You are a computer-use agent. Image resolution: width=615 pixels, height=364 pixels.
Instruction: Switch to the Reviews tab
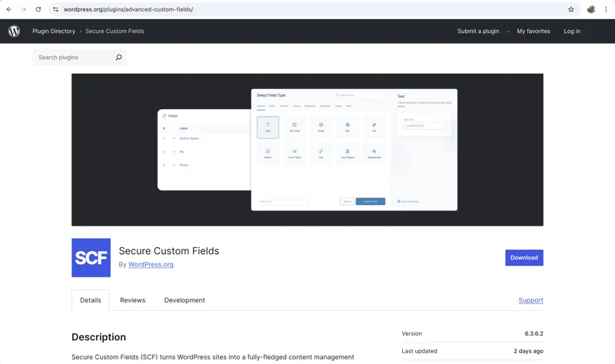point(132,300)
